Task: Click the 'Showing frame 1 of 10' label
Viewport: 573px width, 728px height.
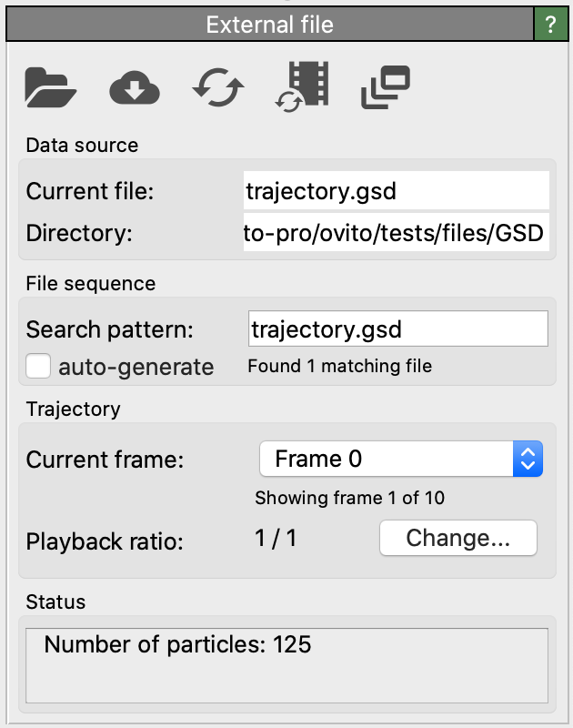Action: (349, 498)
